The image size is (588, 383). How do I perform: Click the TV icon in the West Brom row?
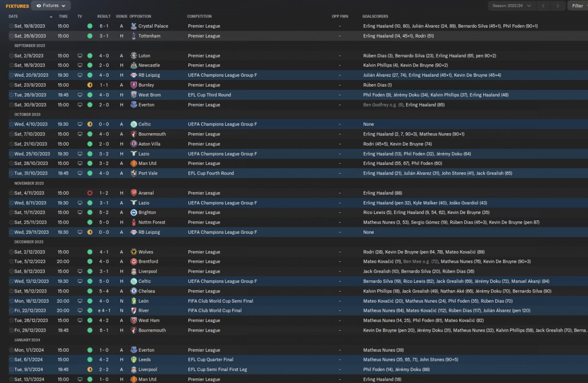[x=80, y=95]
